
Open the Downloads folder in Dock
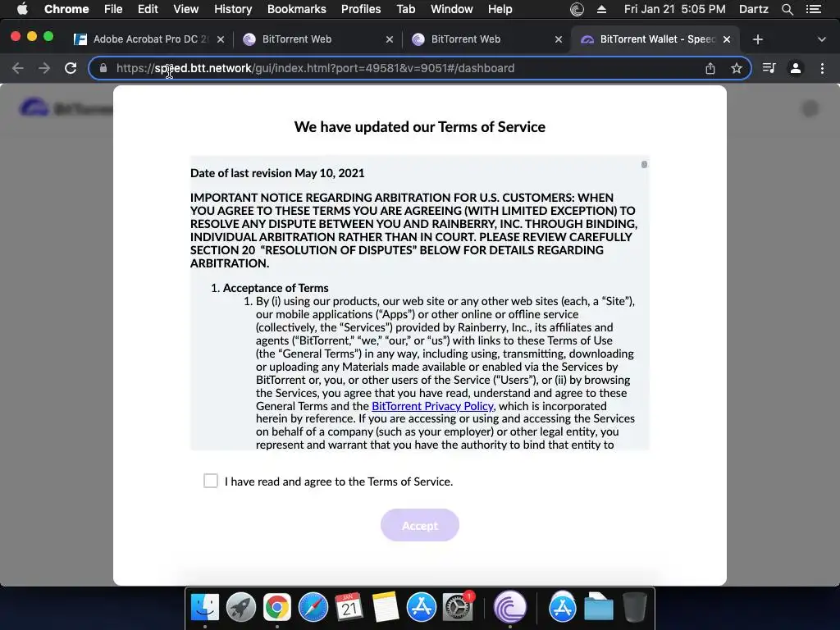click(598, 608)
